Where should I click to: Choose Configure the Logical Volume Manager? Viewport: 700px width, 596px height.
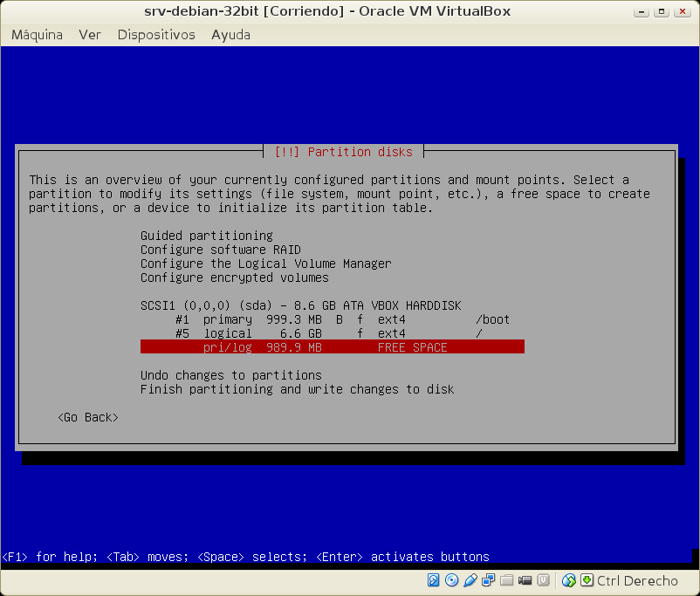265,264
